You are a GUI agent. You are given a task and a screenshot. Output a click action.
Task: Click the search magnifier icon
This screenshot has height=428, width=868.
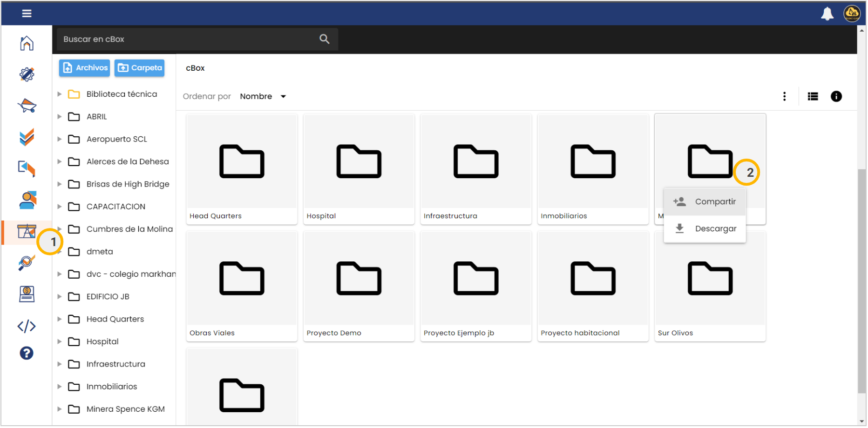click(x=325, y=39)
